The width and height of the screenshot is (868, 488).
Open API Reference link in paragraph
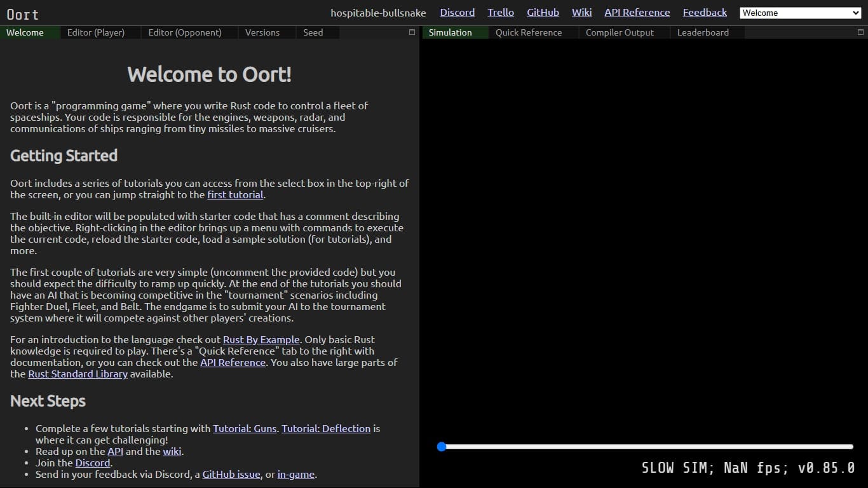click(x=233, y=363)
